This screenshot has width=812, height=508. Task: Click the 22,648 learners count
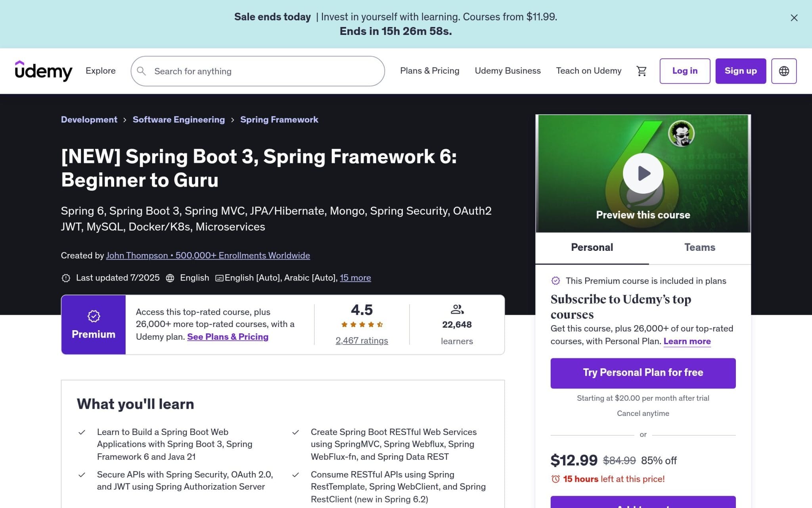[457, 325]
